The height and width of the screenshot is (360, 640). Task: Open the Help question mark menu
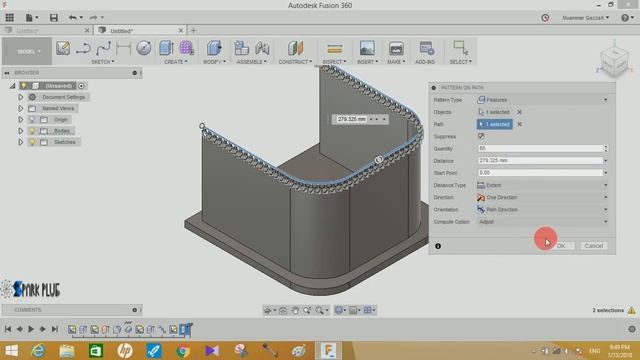[624, 18]
